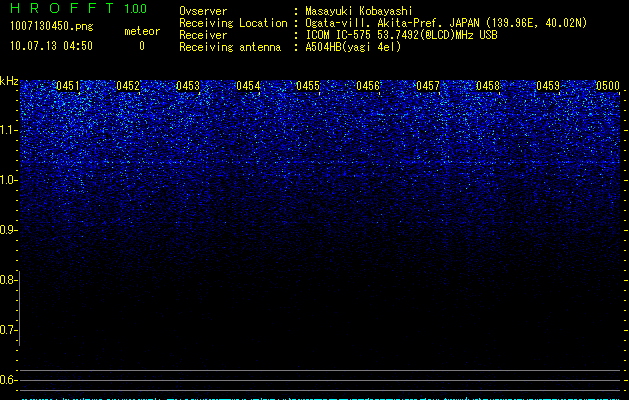Click time marker 0457

428,86
